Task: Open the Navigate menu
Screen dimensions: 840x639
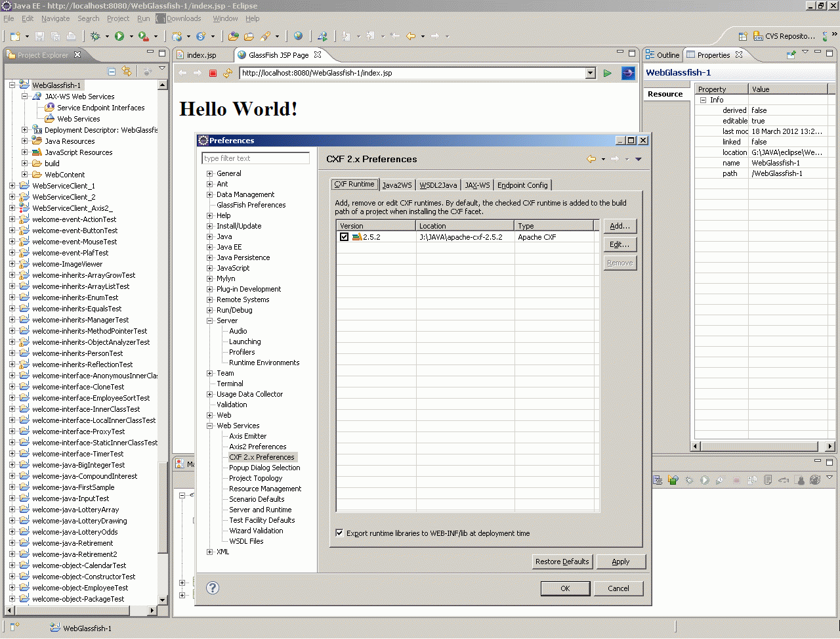Action: click(x=56, y=18)
